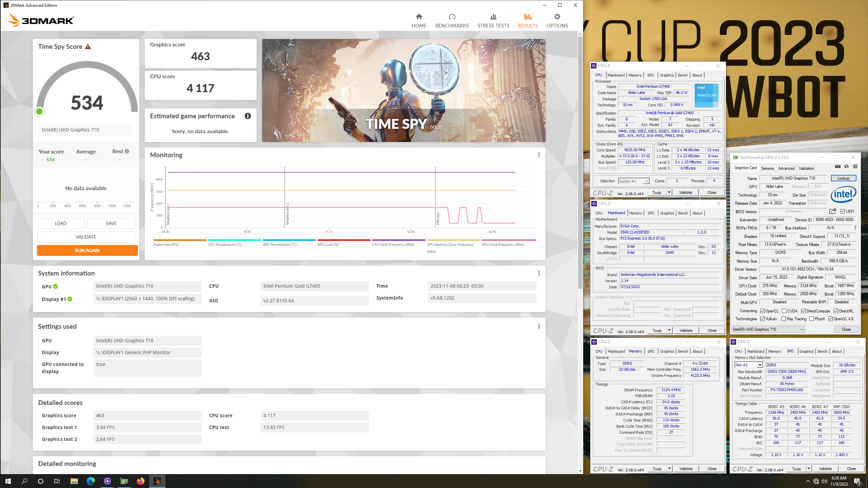
Task: Click the Bus Interface question mark in GPU-Z
Action: tap(855, 228)
